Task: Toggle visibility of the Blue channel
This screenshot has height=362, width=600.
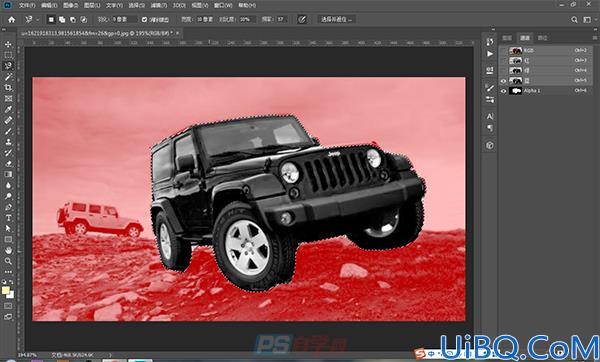Action: (503, 81)
